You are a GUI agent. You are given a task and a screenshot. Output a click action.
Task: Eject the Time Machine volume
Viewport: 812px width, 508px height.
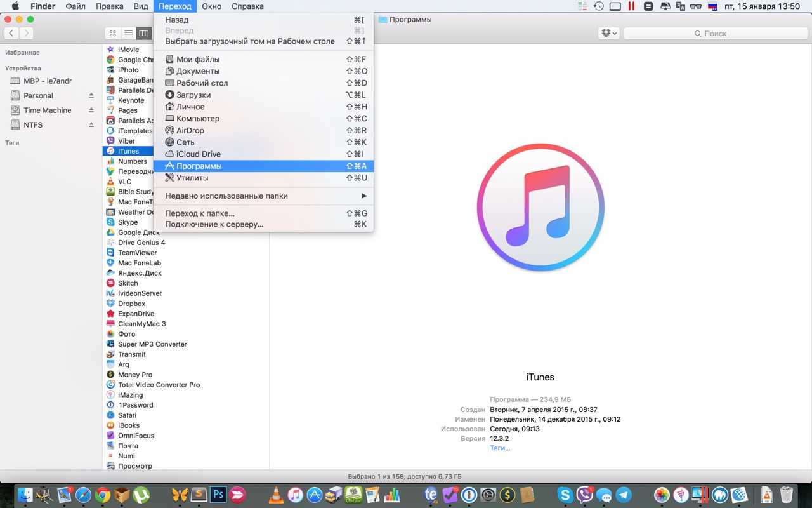point(91,110)
